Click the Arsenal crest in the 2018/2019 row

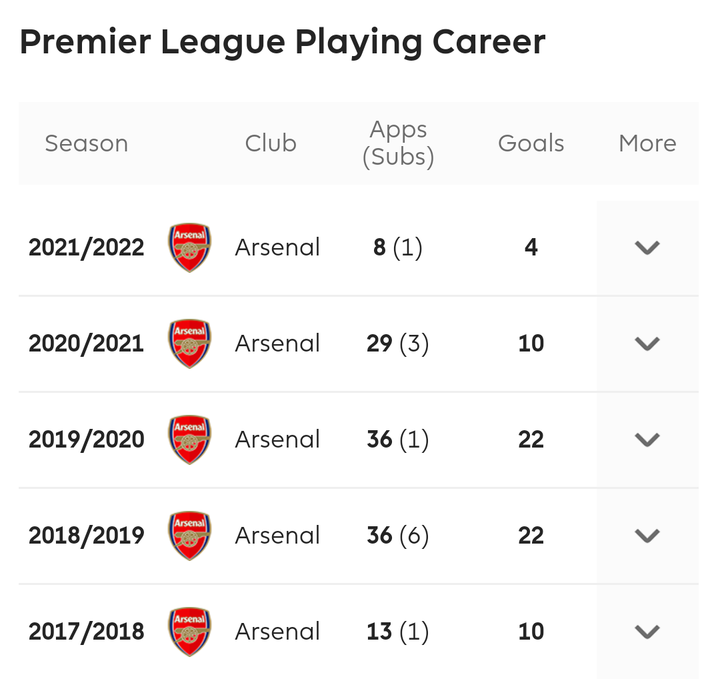tap(190, 536)
